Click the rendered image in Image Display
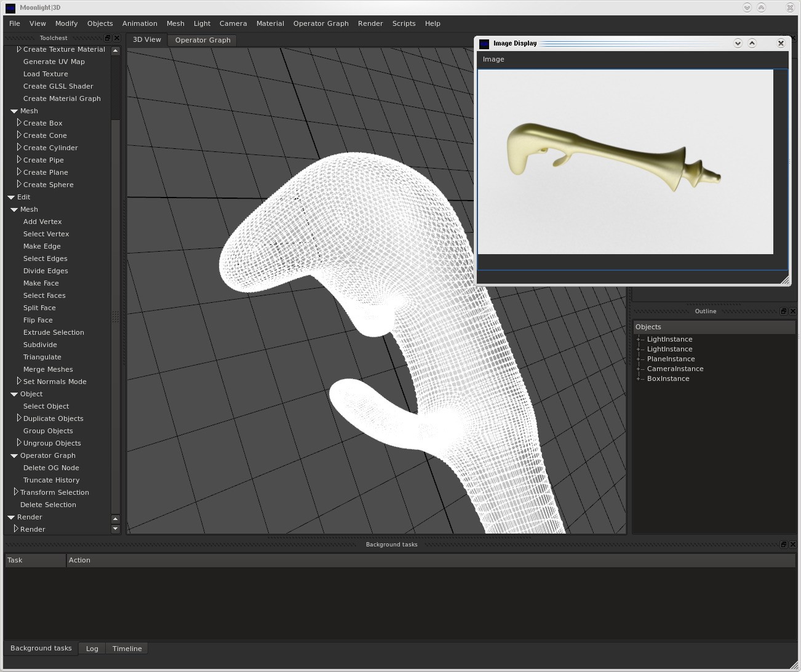Screen dimensions: 801x672 tap(625, 162)
